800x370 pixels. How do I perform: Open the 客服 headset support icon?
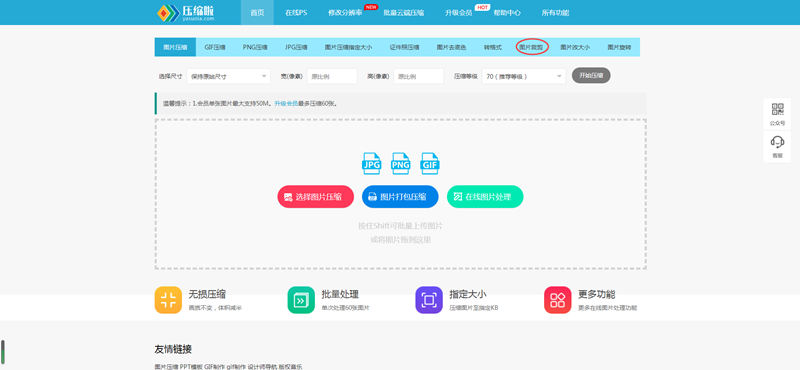778,142
